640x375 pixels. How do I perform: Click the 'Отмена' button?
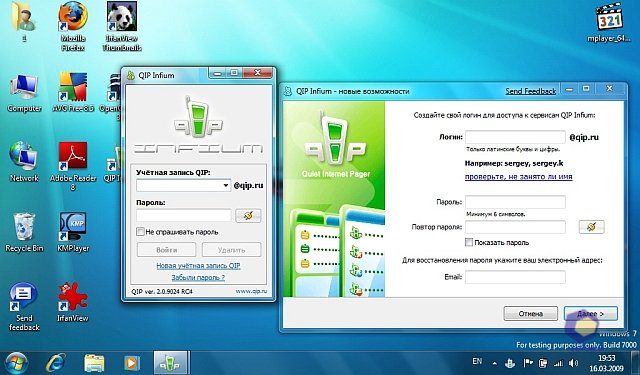(x=531, y=313)
